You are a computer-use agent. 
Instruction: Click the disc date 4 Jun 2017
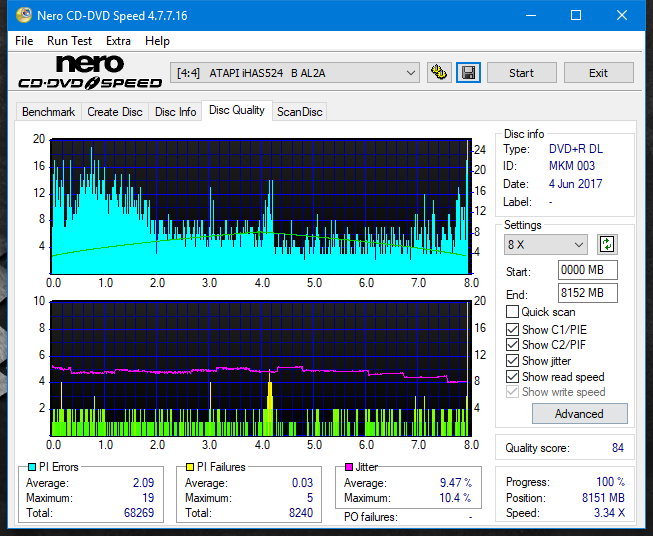(x=576, y=184)
